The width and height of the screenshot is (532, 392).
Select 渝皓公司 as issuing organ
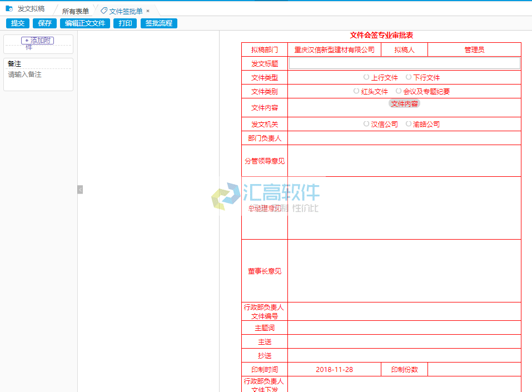tap(409, 124)
